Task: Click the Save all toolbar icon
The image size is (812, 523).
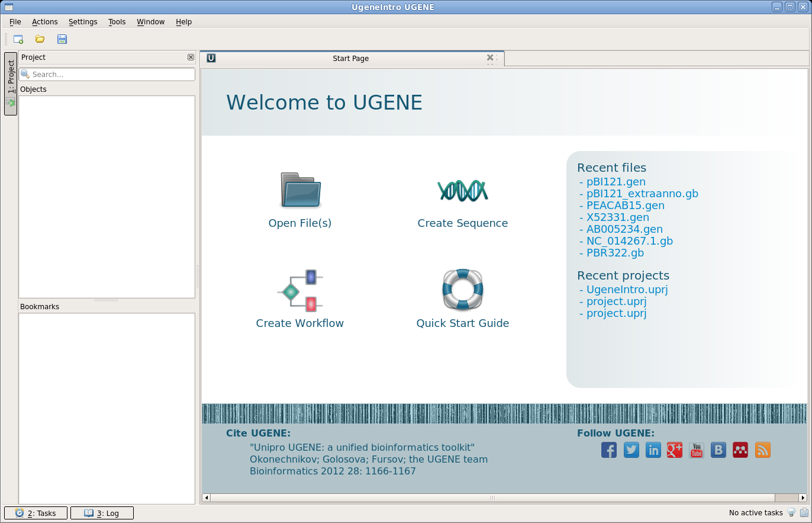Action: [62, 39]
